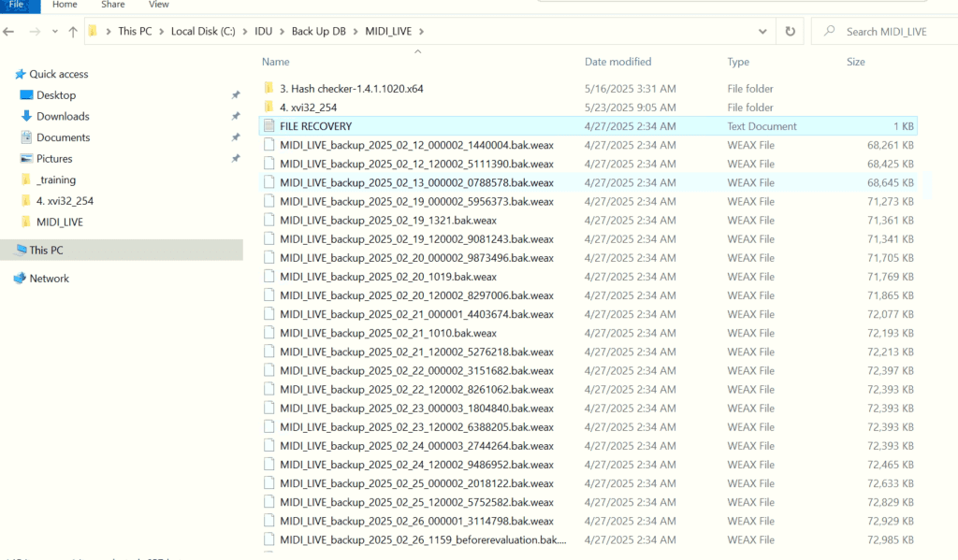Select the Quick access star icon
Viewport: 958px width, 560px height.
(21, 74)
